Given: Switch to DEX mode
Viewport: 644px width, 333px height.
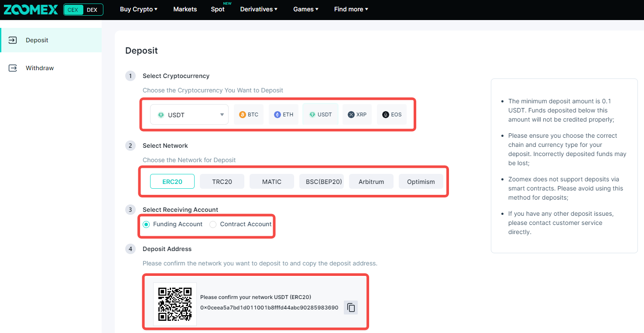Looking at the screenshot, I should click(93, 9).
